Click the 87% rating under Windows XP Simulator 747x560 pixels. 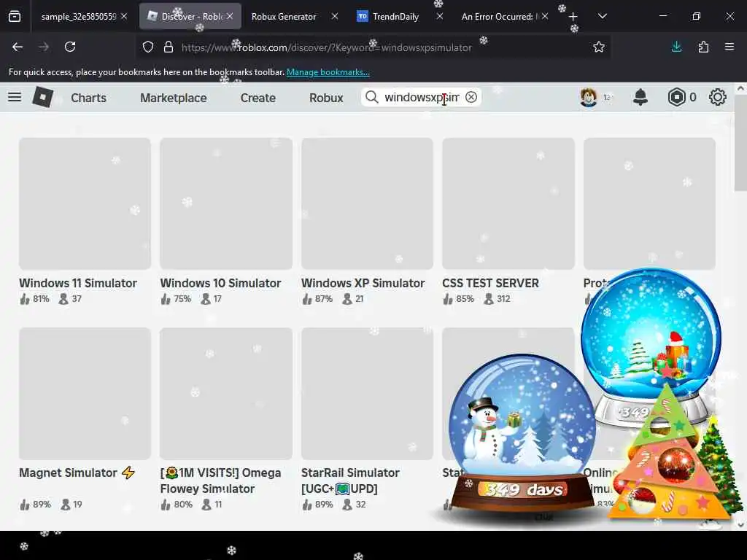[x=318, y=298]
